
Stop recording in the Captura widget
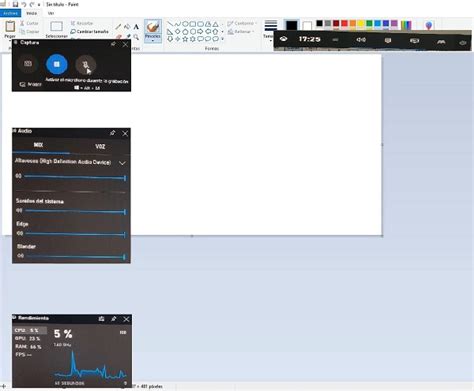tap(57, 64)
